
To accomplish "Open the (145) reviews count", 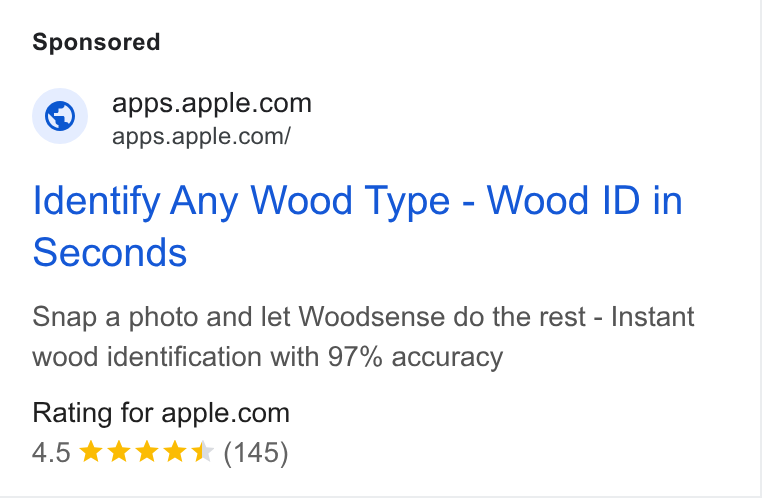I will 256,453.
